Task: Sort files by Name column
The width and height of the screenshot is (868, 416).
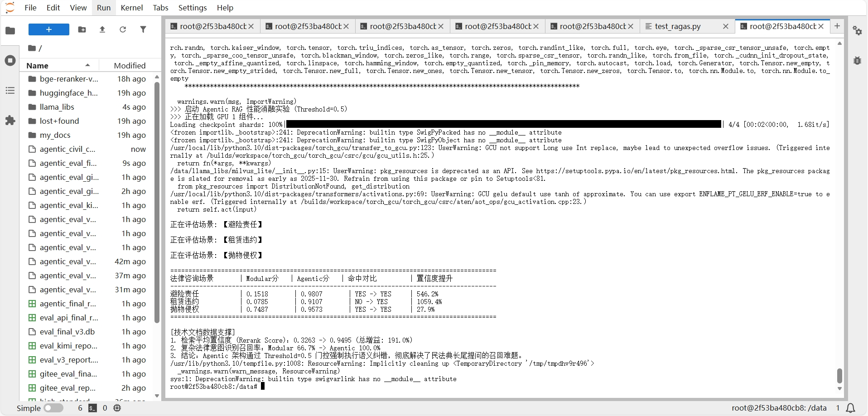Action: click(58, 65)
